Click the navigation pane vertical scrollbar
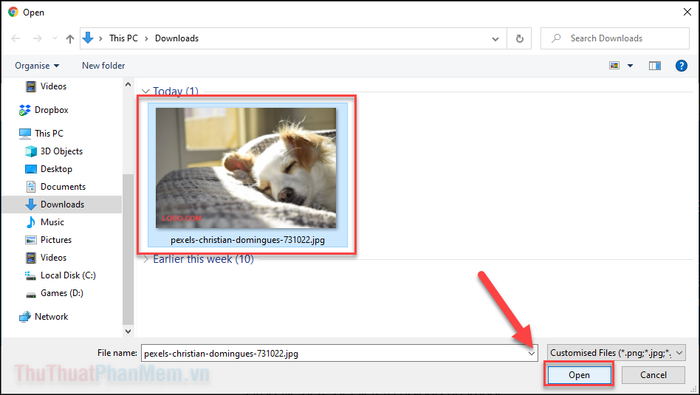700x395 pixels. tap(128, 249)
